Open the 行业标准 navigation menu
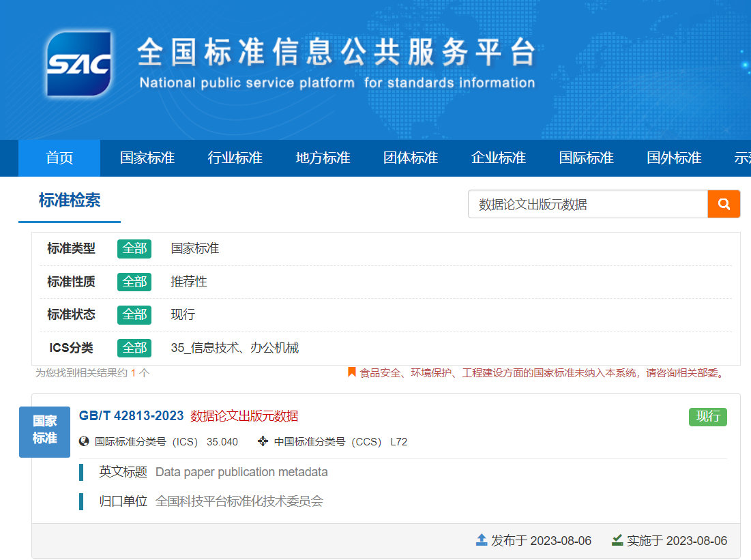The width and height of the screenshot is (751, 560). click(x=235, y=158)
